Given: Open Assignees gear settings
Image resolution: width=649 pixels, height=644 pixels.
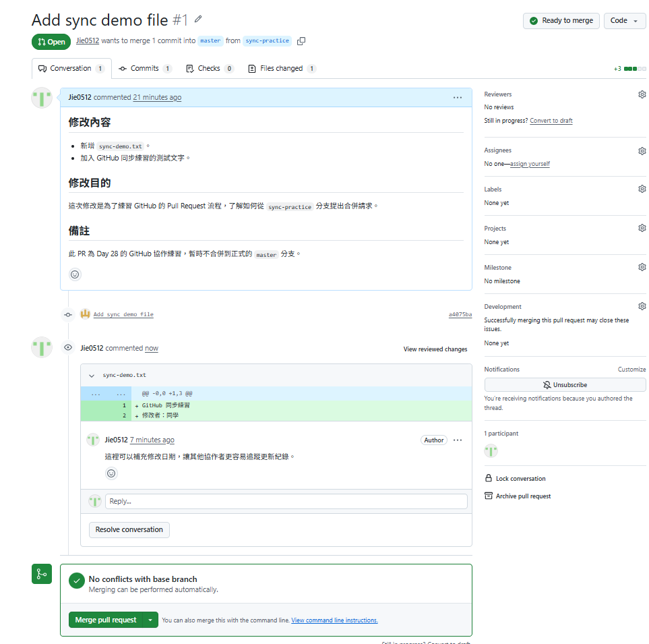Looking at the screenshot, I should click(x=642, y=151).
